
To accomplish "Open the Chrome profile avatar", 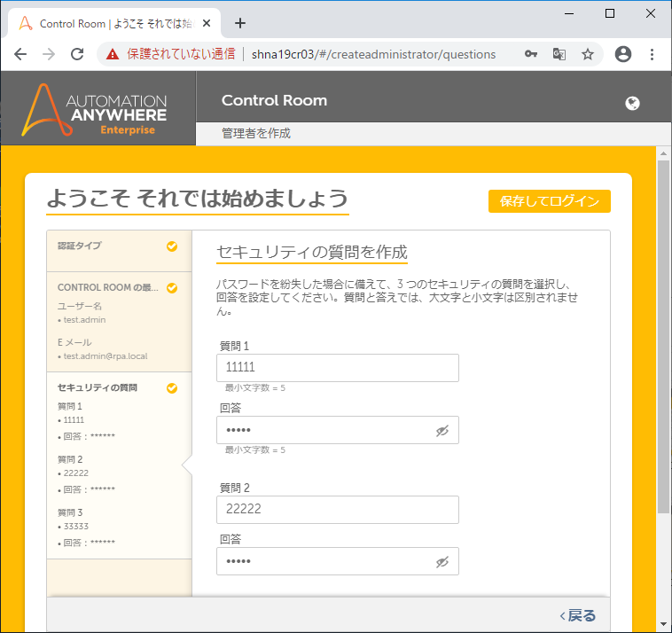I will pos(623,54).
